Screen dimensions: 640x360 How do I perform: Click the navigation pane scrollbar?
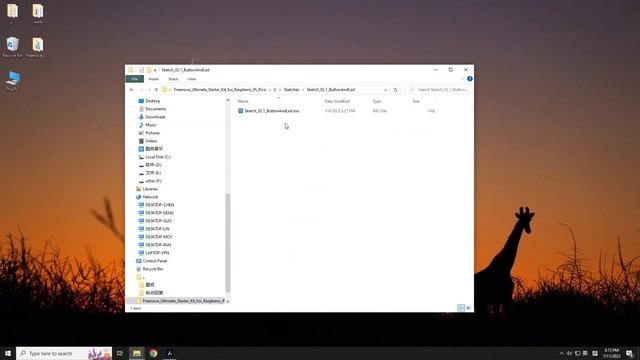point(228,242)
